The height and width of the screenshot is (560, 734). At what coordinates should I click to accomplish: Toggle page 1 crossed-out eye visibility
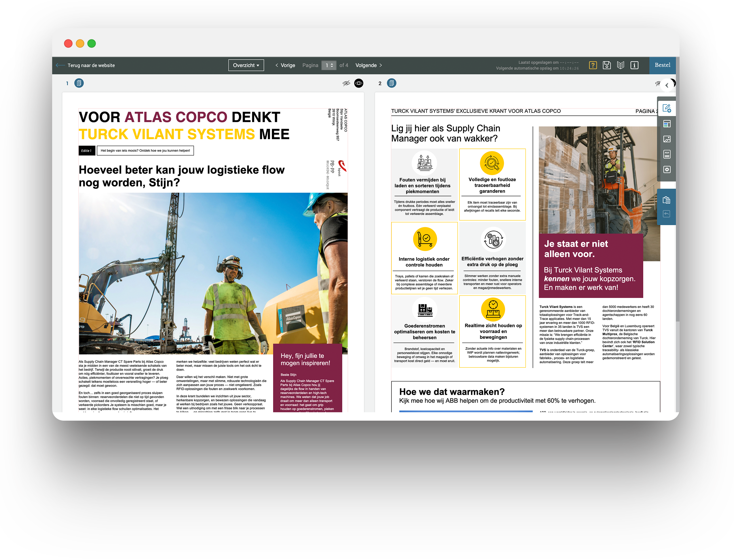point(346,83)
